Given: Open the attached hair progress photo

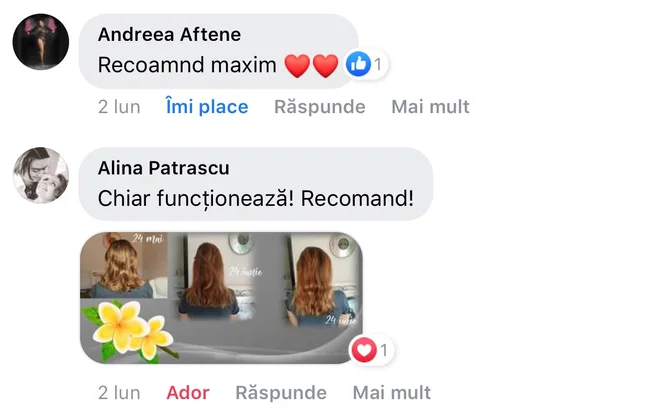Looking at the screenshot, I should (221, 298).
